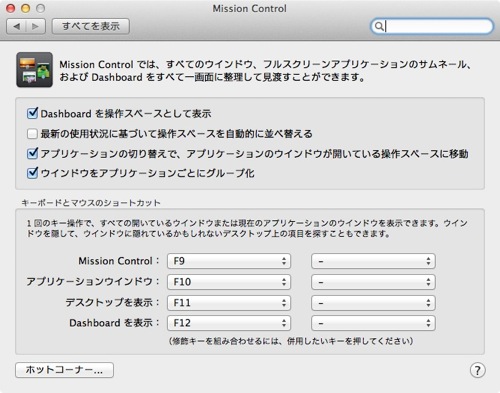This screenshot has width=500, height=393.
Task: Click the magnifying glass in the search field
Action: 379,26
